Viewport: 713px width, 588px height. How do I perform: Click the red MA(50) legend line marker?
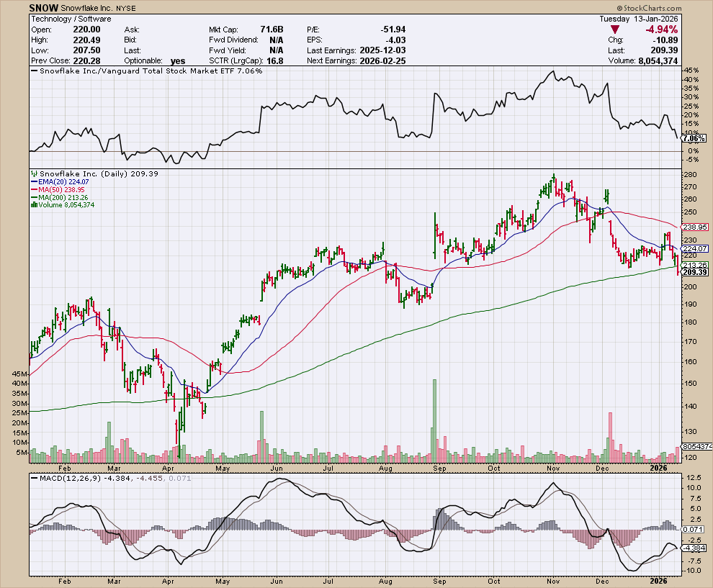34,189
